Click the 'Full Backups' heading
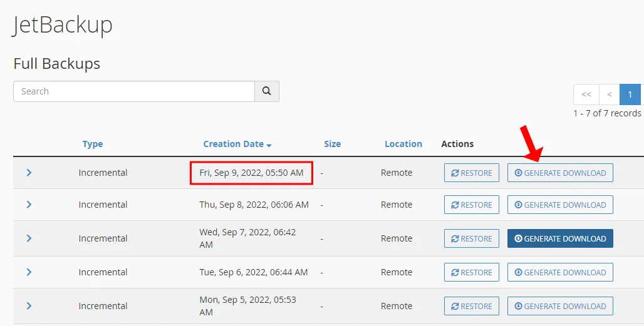644x326 pixels. pyautogui.click(x=56, y=64)
